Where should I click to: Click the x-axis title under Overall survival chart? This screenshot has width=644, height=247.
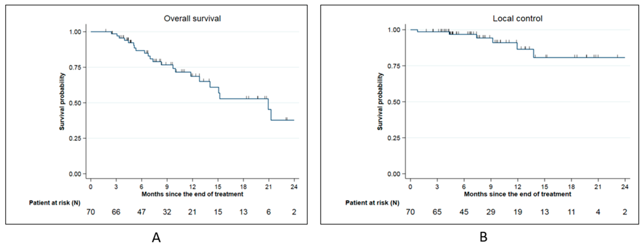coord(192,194)
